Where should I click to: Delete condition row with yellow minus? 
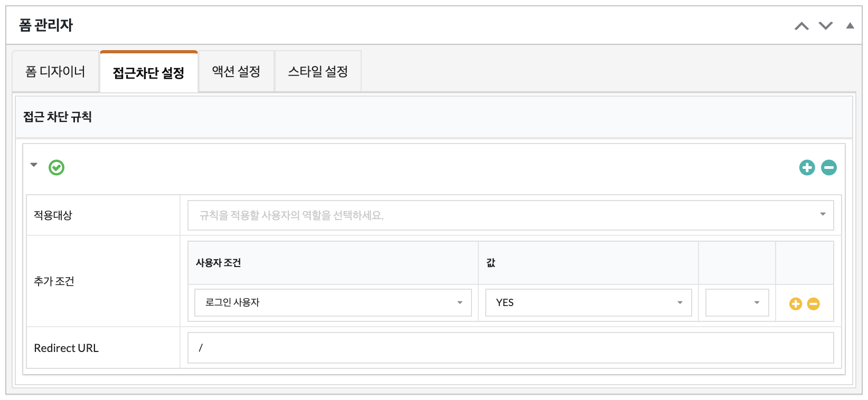814,304
